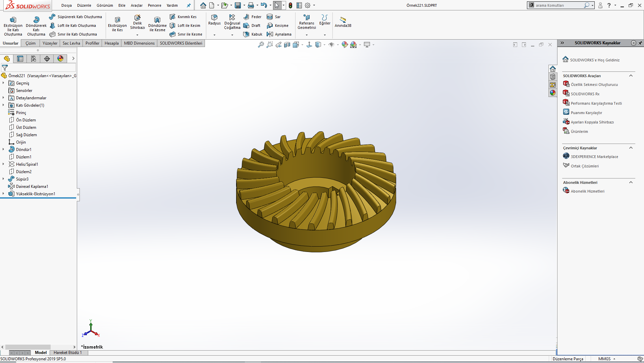Viewport: 644px width, 363px height.
Task: Pin the SOLIDWORKS Kaynaklar task pane
Action: [x=640, y=43]
